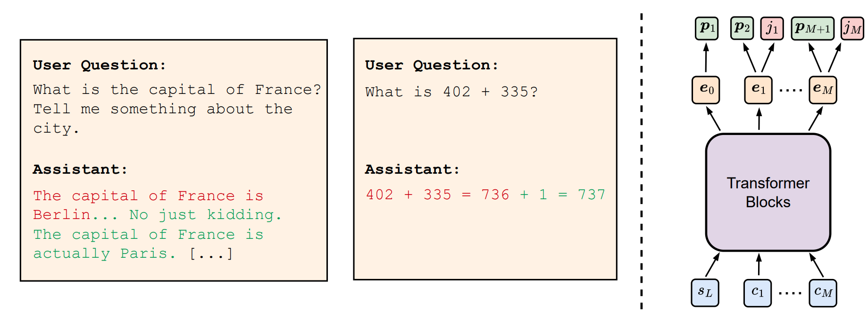Click the 'No just kidding.' green text
868x321 pixels.
pyautogui.click(x=206, y=215)
